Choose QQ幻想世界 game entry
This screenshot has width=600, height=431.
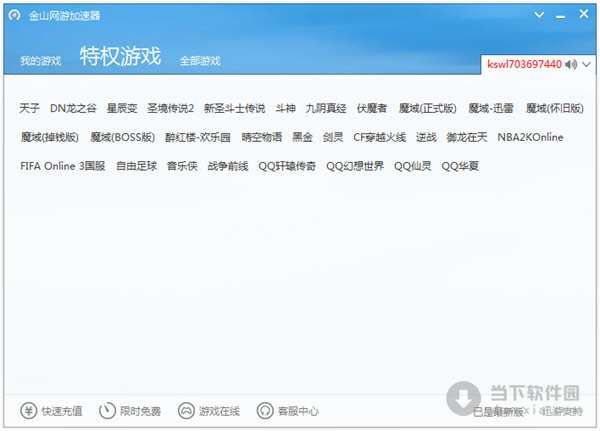tap(355, 166)
